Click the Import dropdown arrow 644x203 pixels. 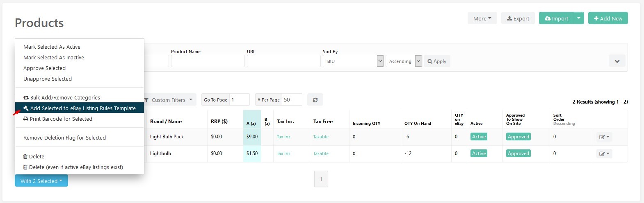click(x=578, y=18)
